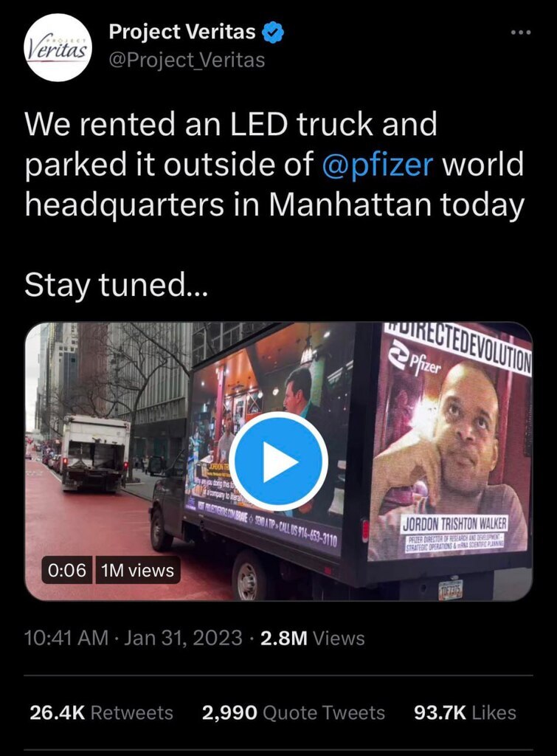Open the 10:41 AM timestamp link

click(x=66, y=638)
